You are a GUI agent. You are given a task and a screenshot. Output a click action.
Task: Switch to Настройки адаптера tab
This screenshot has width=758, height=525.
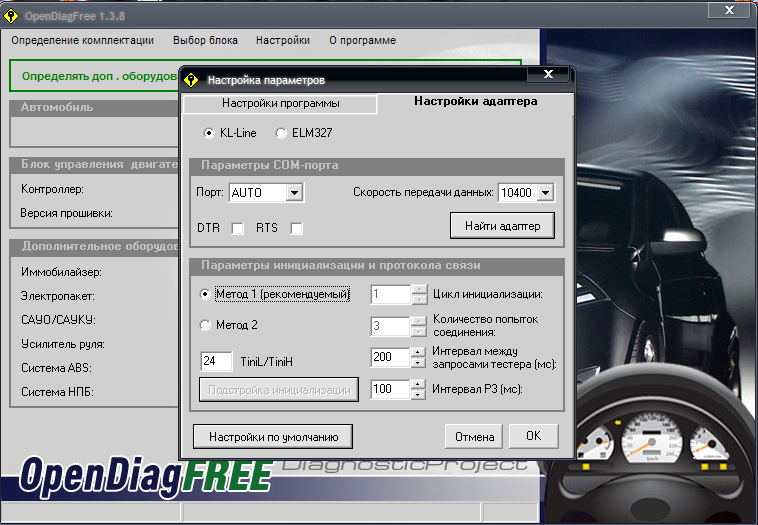click(x=476, y=102)
